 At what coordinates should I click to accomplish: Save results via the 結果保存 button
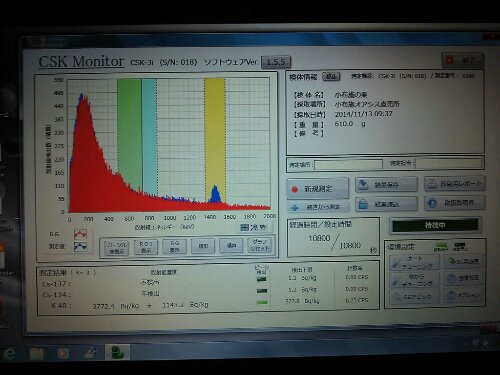pyautogui.click(x=386, y=185)
